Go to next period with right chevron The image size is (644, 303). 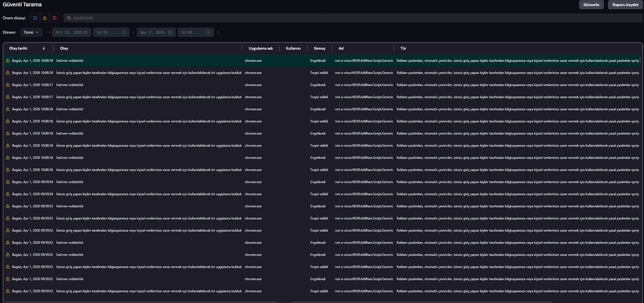click(219, 32)
